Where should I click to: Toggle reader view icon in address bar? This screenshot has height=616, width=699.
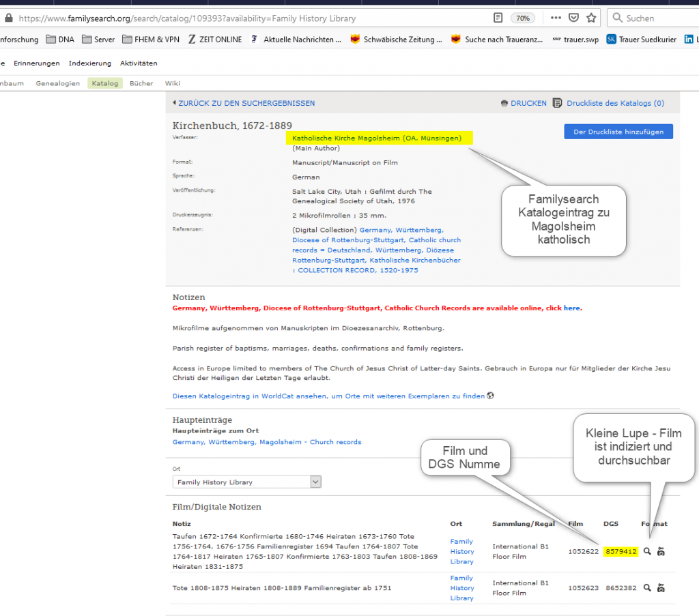tap(498, 18)
